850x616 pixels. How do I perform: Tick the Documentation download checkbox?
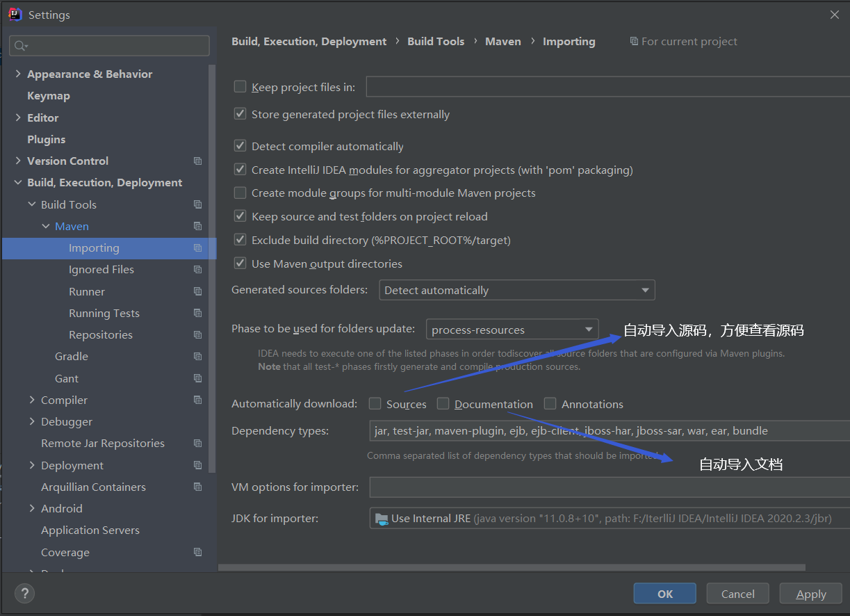click(443, 404)
